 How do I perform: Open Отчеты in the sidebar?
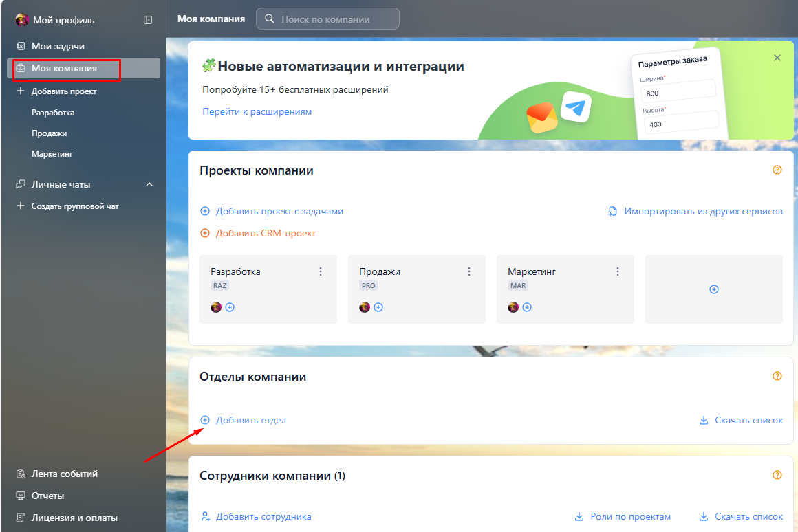click(47, 496)
